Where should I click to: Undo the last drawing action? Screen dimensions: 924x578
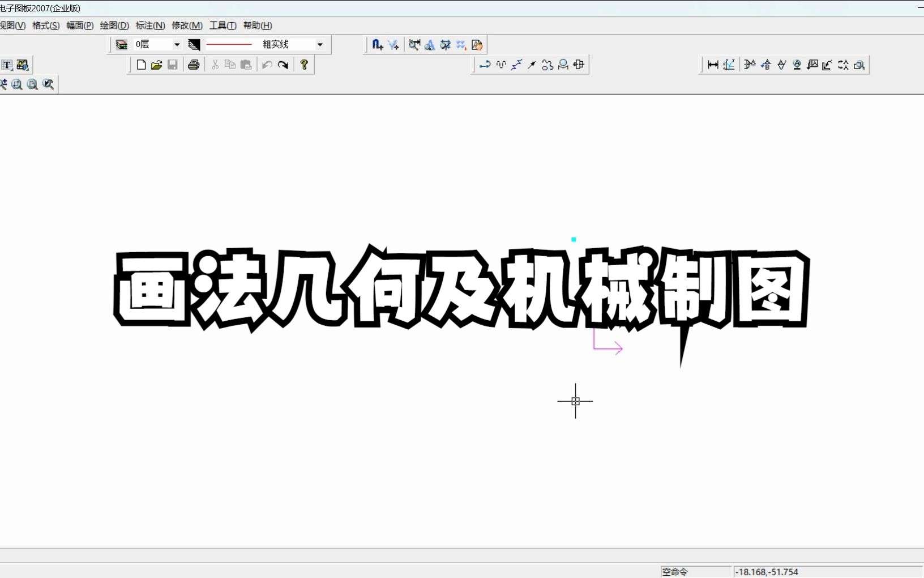(x=266, y=65)
